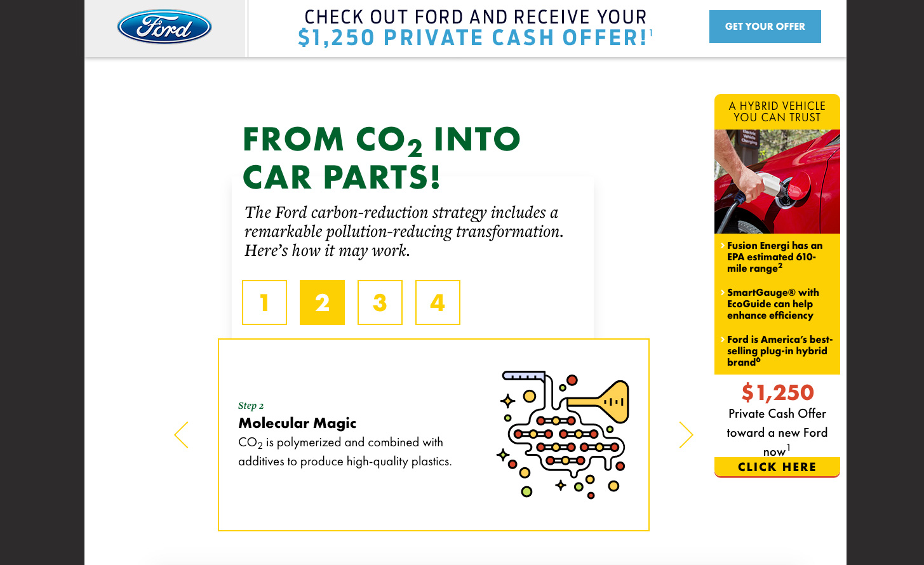924x565 pixels.
Task: Select highlighted step 2 tab
Action: pyautogui.click(x=322, y=303)
